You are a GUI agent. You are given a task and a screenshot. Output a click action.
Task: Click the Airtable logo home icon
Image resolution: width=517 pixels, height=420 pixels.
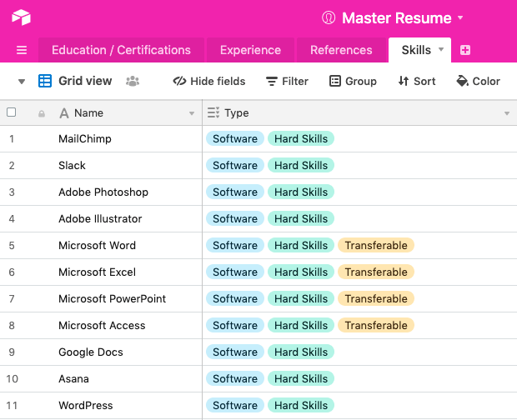[x=21, y=17]
